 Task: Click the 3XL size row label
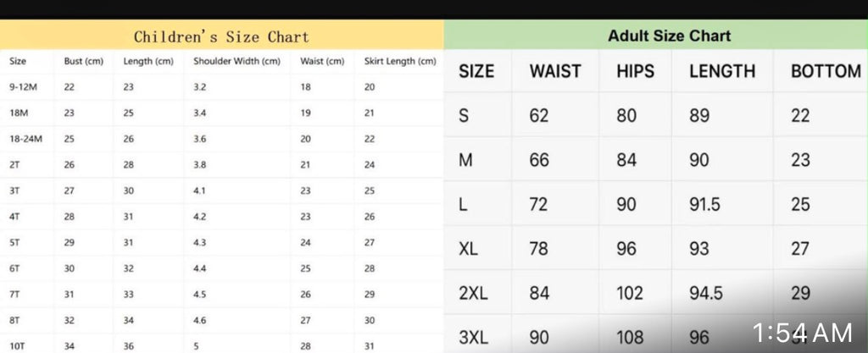pyautogui.click(x=473, y=338)
